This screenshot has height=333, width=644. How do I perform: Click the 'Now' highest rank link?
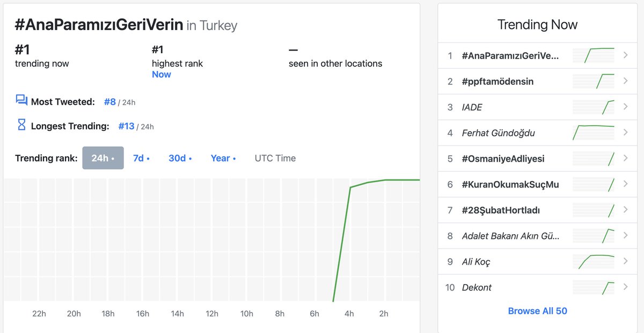(161, 74)
